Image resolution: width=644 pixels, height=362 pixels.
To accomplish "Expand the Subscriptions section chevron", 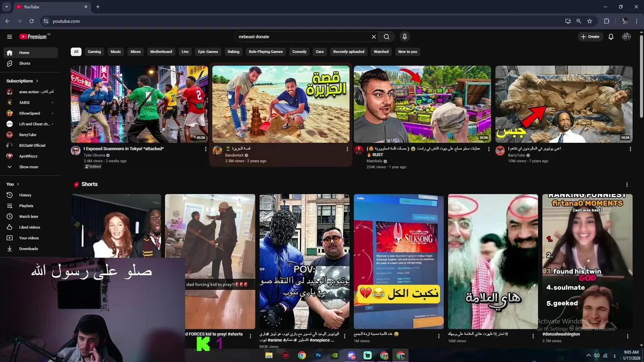I will pyautogui.click(x=37, y=81).
